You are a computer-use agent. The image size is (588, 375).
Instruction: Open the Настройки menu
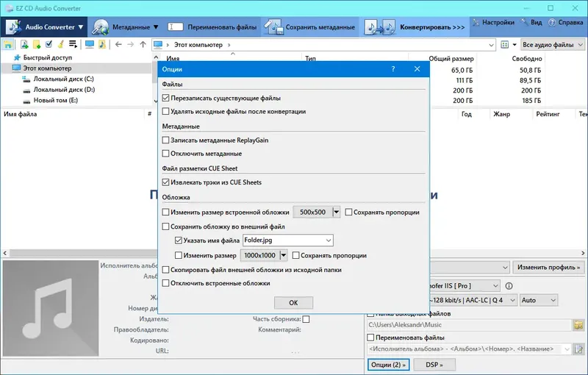click(x=493, y=23)
